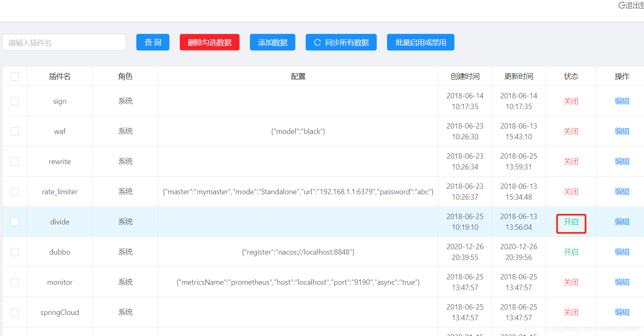The width and height of the screenshot is (644, 336).
Task: Click the 关闭 status of sign row
Action: coord(571,101)
